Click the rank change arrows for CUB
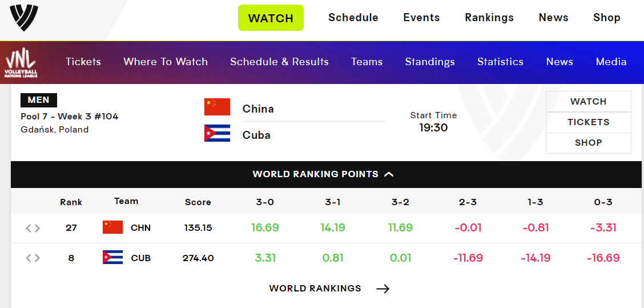Viewport: 644px width, 308px height. [33, 258]
